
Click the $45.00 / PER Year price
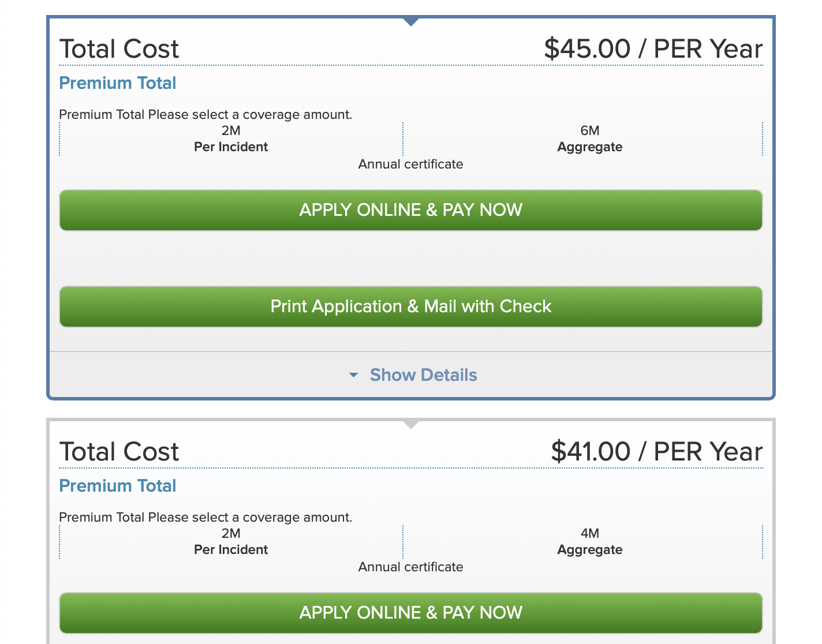tap(653, 48)
